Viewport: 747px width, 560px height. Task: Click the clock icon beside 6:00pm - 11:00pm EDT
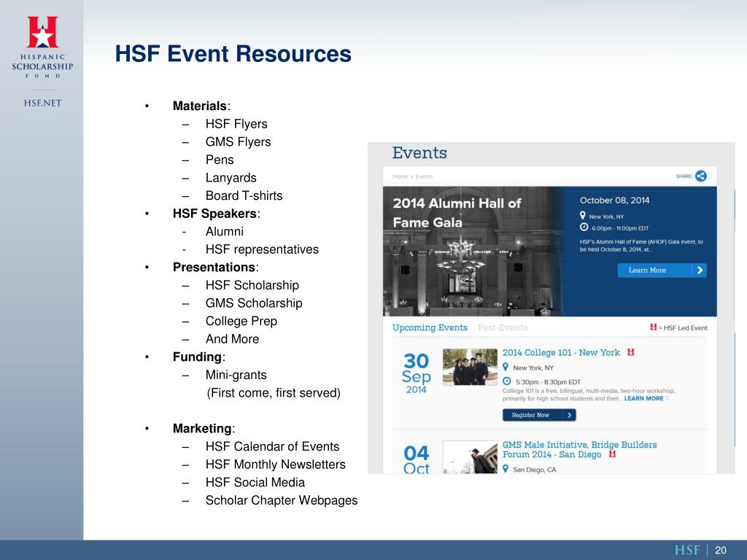[x=584, y=227]
